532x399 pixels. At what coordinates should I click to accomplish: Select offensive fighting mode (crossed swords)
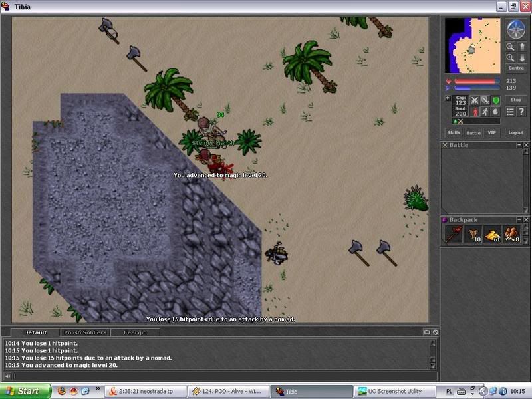pyautogui.click(x=475, y=100)
